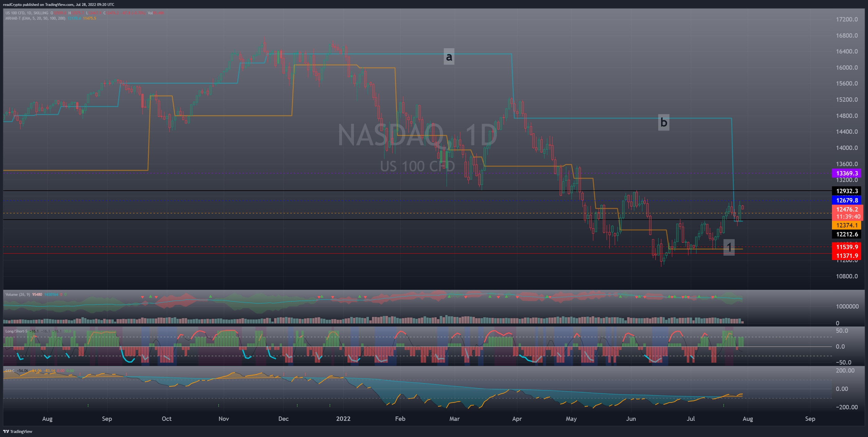
Task: Click the 14000.0 level on the price scale
Action: coord(847,148)
